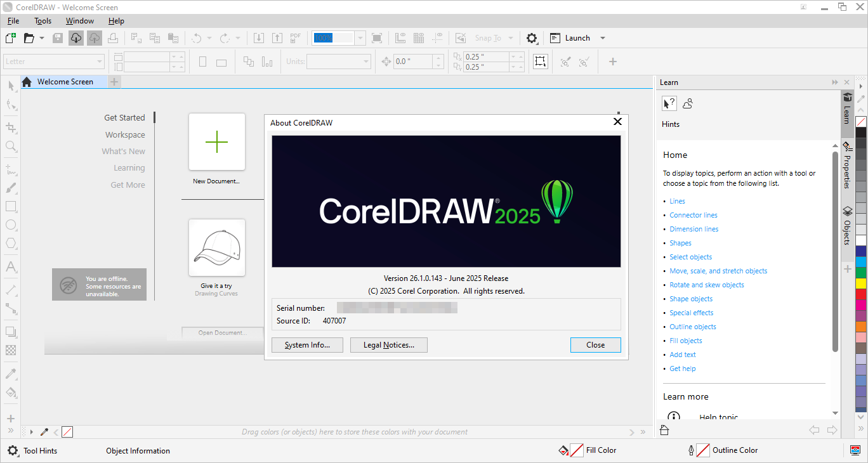Open the Tools menu
Screen dimensions: 868x463
coord(43,20)
